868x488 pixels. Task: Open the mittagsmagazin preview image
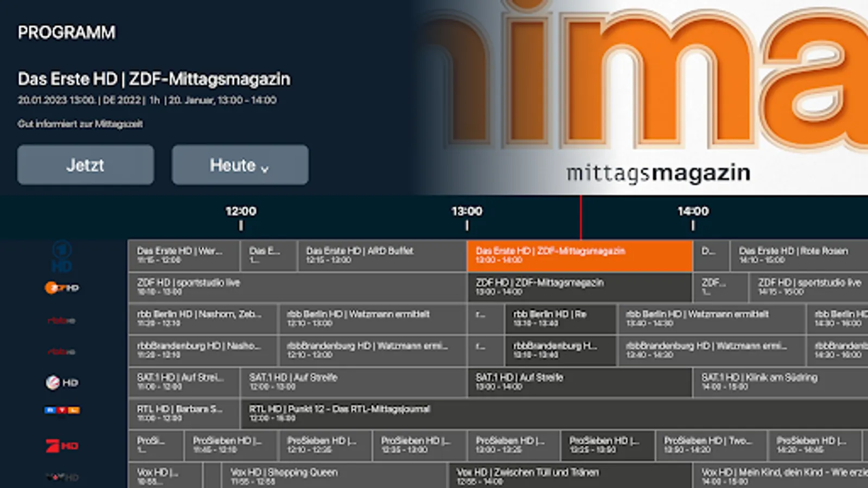(643, 98)
